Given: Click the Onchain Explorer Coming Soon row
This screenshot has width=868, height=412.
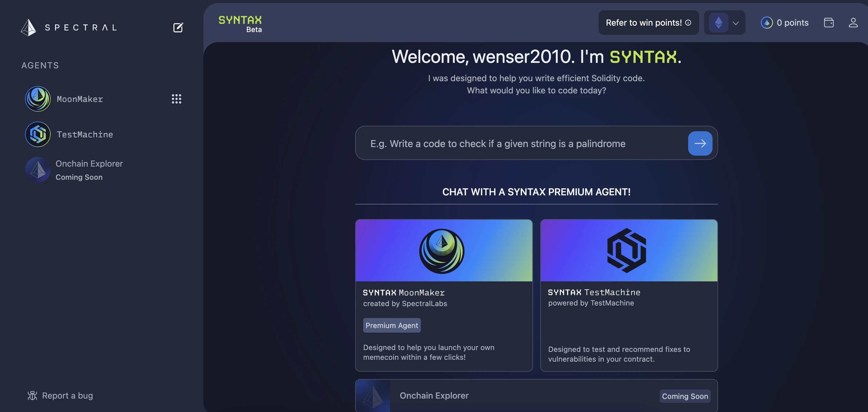Looking at the screenshot, I should click(x=536, y=396).
